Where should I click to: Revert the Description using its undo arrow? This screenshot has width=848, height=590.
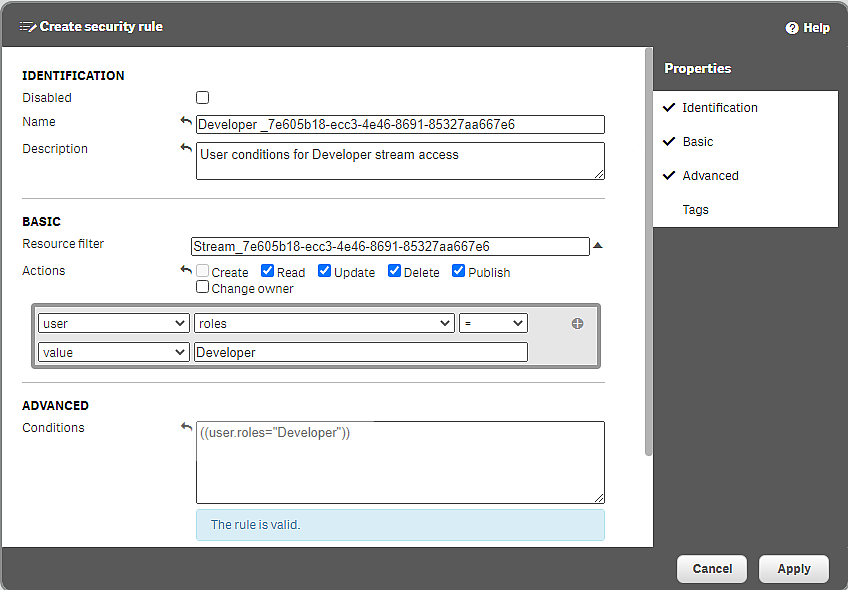coord(186,147)
